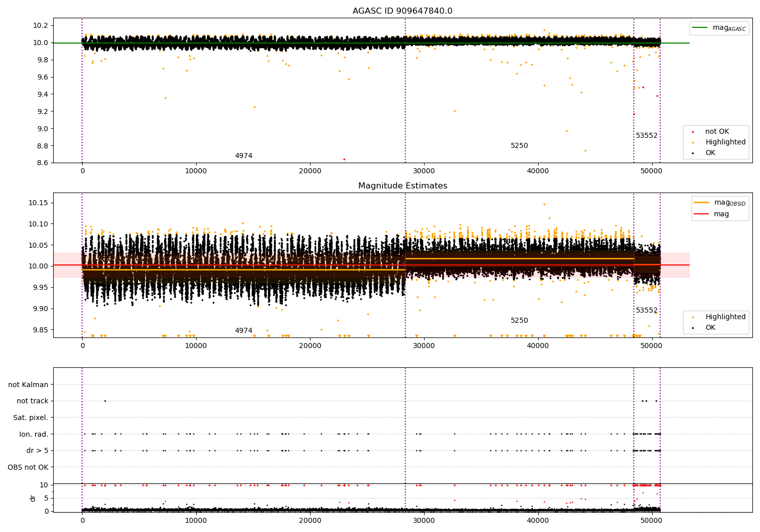Click 'Highlighted' legend entry in Magnitude Estimates plot

725,317
